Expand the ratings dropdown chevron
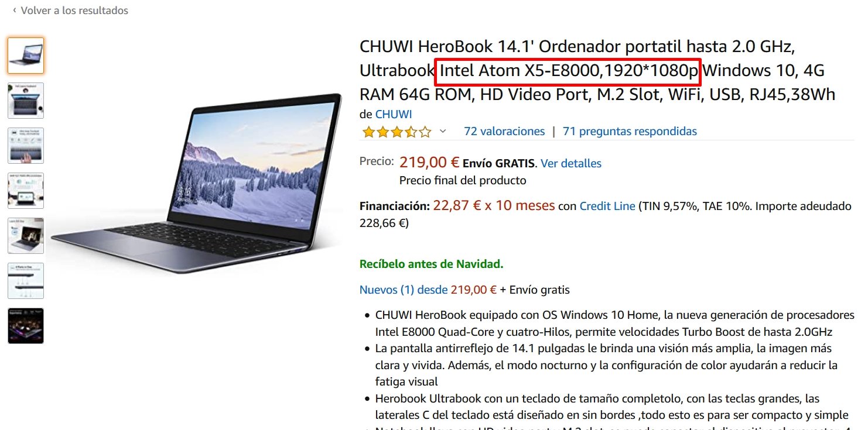 coord(443,131)
